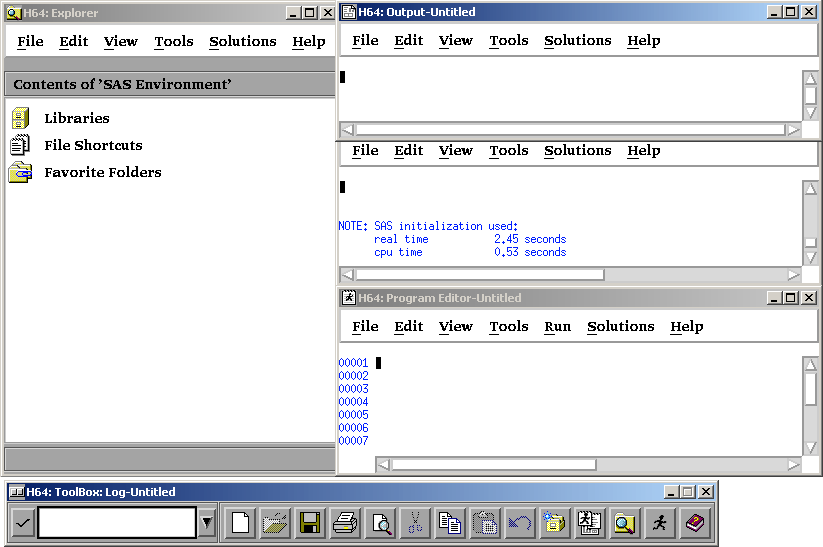
Task: Open the File menu in Explorer window
Action: pyautogui.click(x=30, y=41)
